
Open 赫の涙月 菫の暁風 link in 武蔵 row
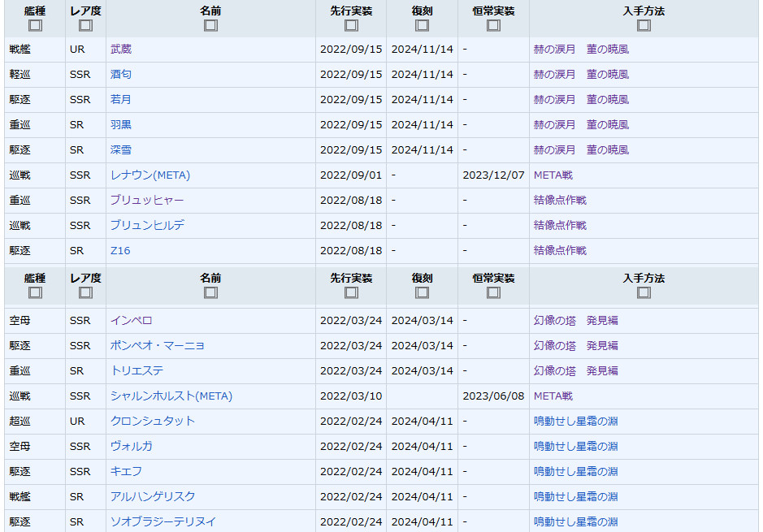[x=581, y=49]
